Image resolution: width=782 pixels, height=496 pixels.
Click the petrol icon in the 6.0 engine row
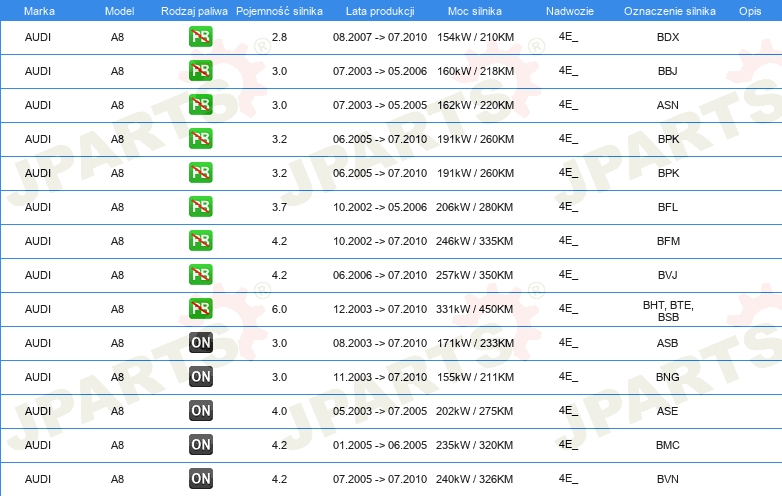(x=200, y=309)
